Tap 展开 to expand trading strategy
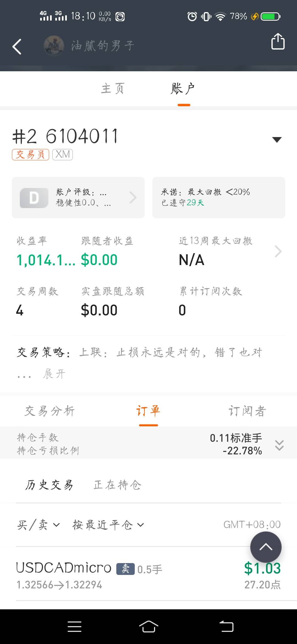 [x=54, y=374]
